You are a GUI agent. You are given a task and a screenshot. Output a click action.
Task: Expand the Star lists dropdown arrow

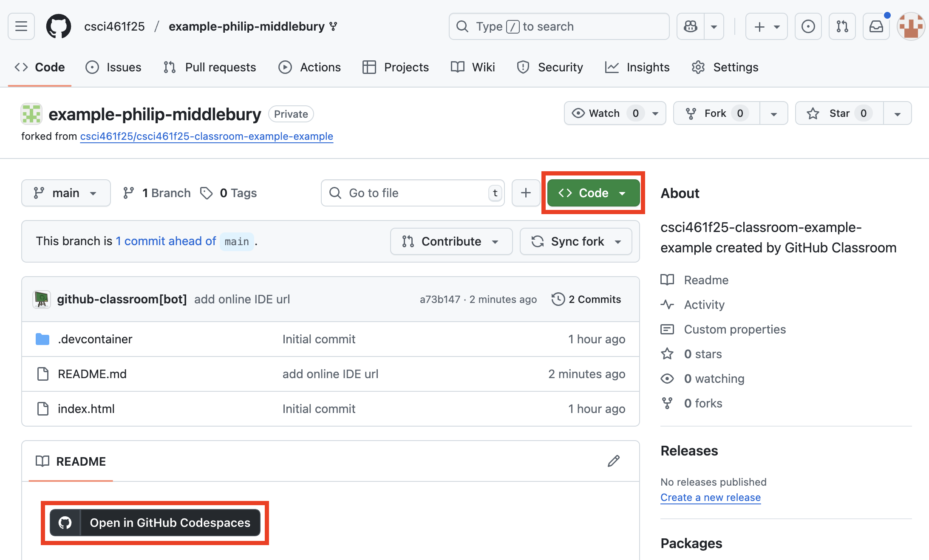[898, 113]
